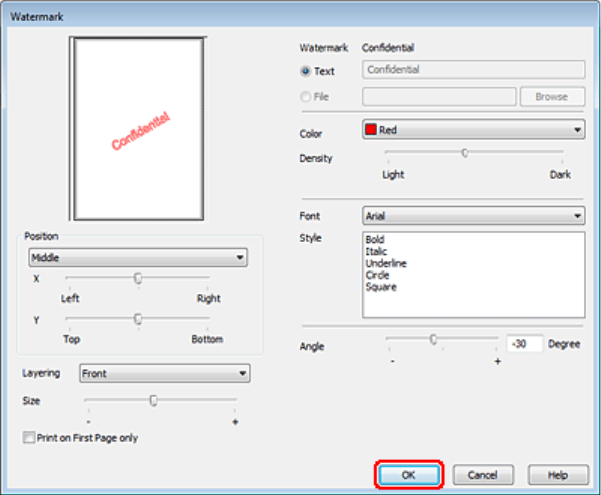Viewport: 601px width, 495px height.
Task: Click the File path input field
Action: coord(439,97)
